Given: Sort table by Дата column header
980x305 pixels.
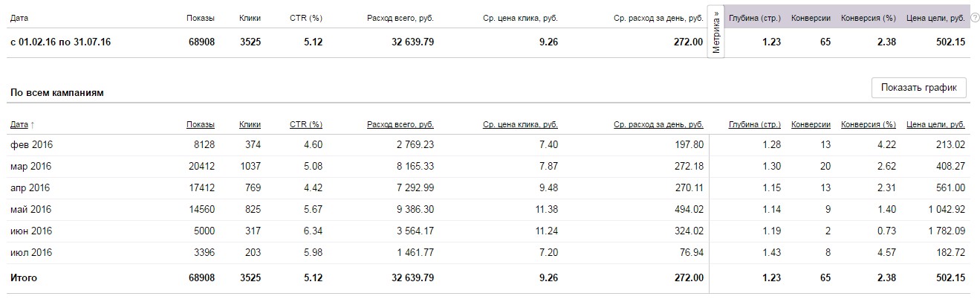Looking at the screenshot, I should click(22, 124).
